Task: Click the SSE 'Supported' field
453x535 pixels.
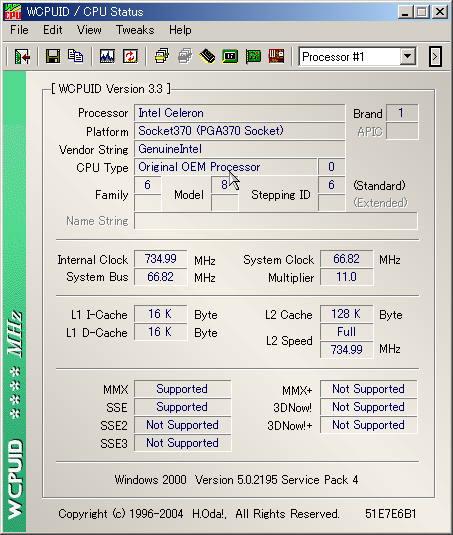Action: click(182, 407)
